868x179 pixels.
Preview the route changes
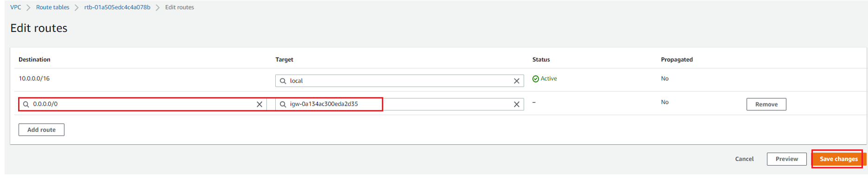click(x=786, y=159)
